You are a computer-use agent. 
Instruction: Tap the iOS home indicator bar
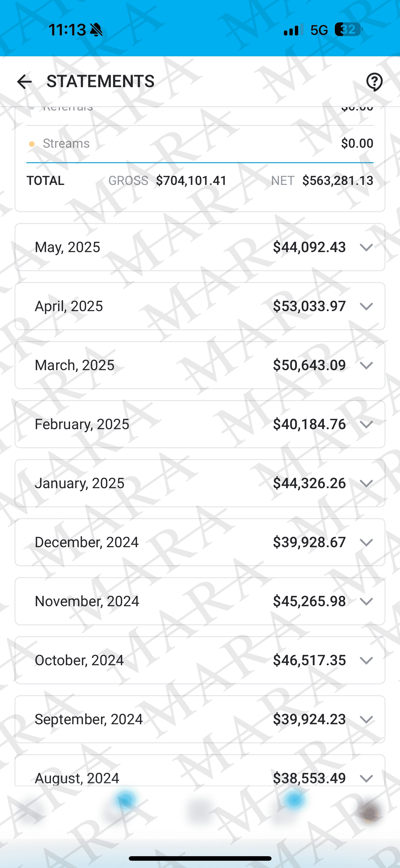pos(200,858)
